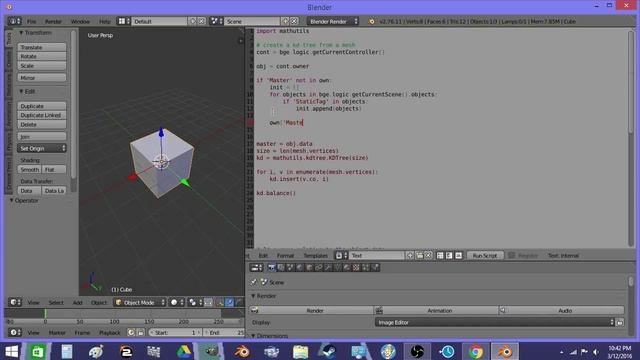Screen dimensions: 640x360
Task: Open the World properties tab icon
Action: click(x=299, y=267)
